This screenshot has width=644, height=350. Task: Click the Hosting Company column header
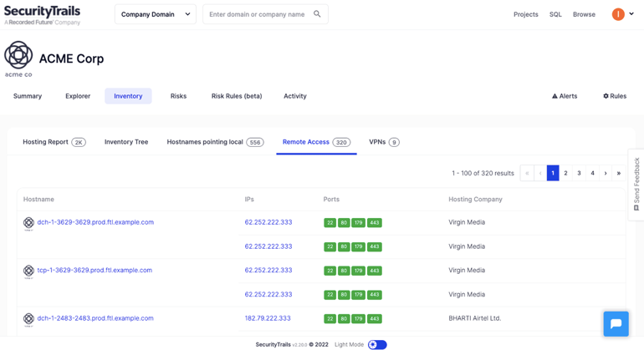pyautogui.click(x=475, y=199)
